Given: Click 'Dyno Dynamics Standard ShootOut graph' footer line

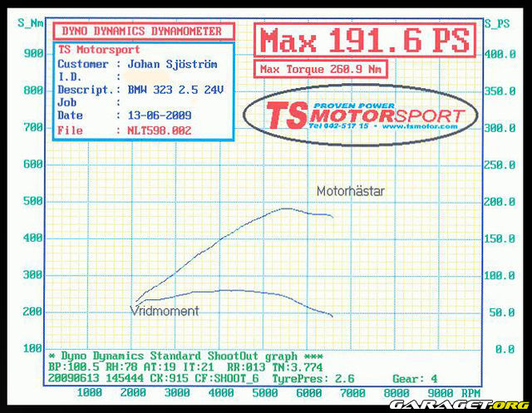Looking at the screenshot, I should [185, 356].
